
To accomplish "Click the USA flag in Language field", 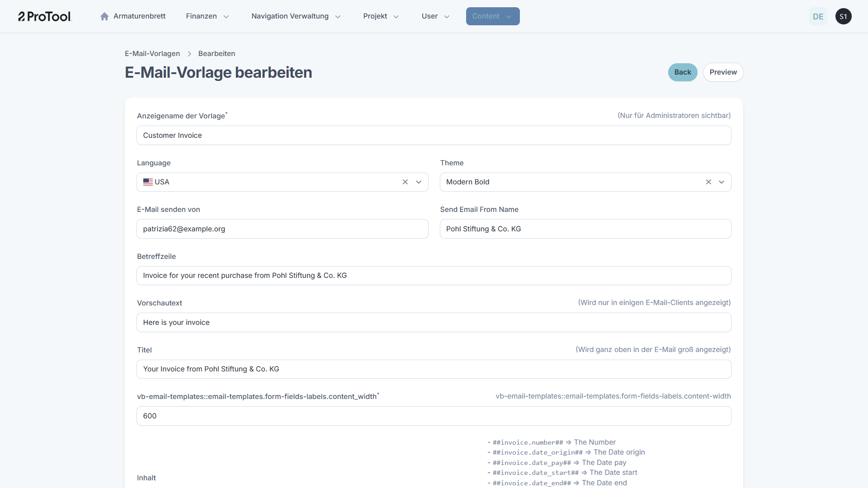I will click(x=148, y=182).
